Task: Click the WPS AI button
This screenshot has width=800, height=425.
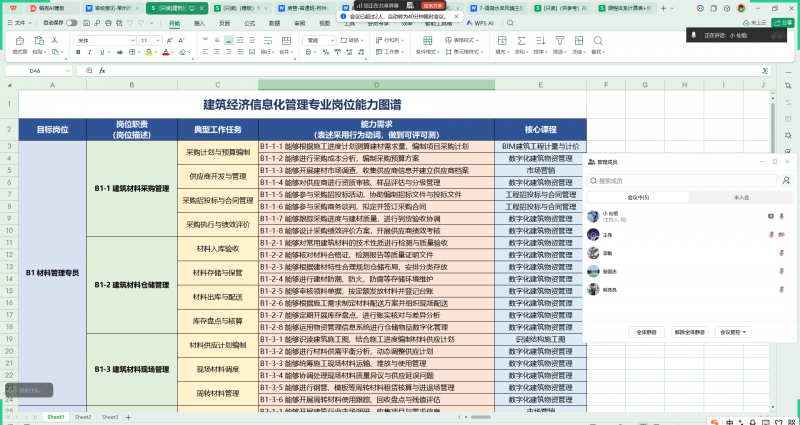Action: (x=480, y=23)
